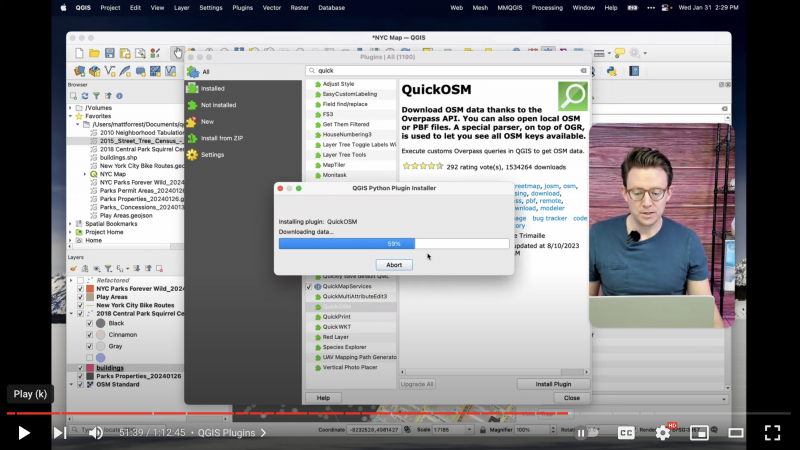Uncheck the Play Areas layer checkbox
This screenshot has width=800, height=450.
tap(81, 297)
